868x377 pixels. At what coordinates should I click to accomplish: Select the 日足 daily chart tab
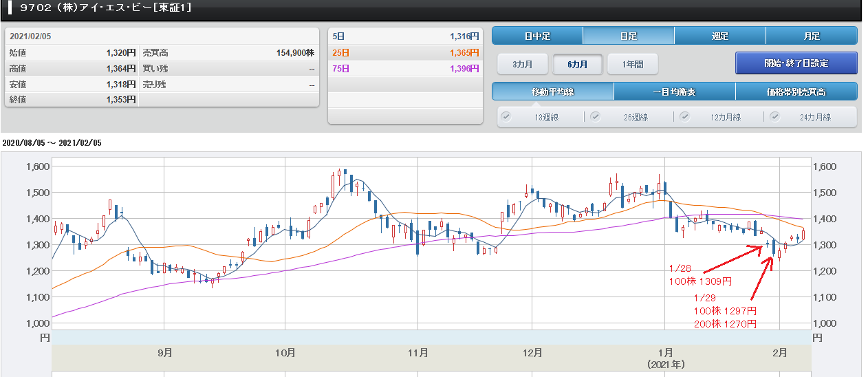click(x=628, y=36)
